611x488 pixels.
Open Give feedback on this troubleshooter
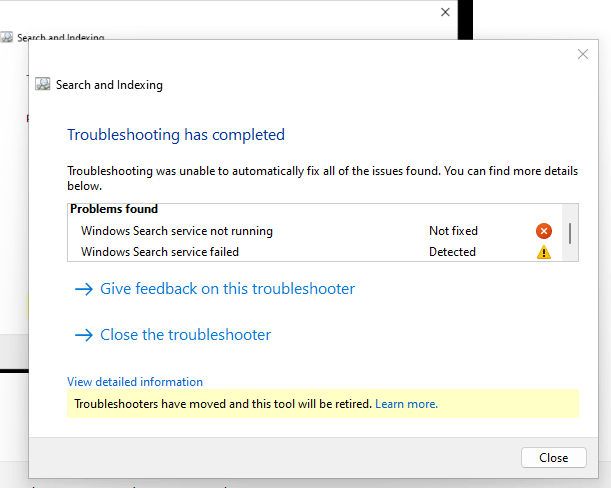point(227,289)
